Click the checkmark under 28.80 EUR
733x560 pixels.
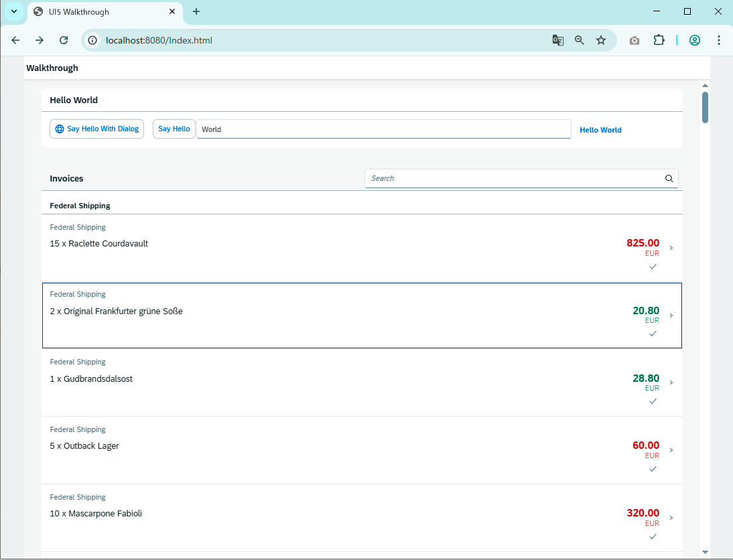pyautogui.click(x=653, y=401)
